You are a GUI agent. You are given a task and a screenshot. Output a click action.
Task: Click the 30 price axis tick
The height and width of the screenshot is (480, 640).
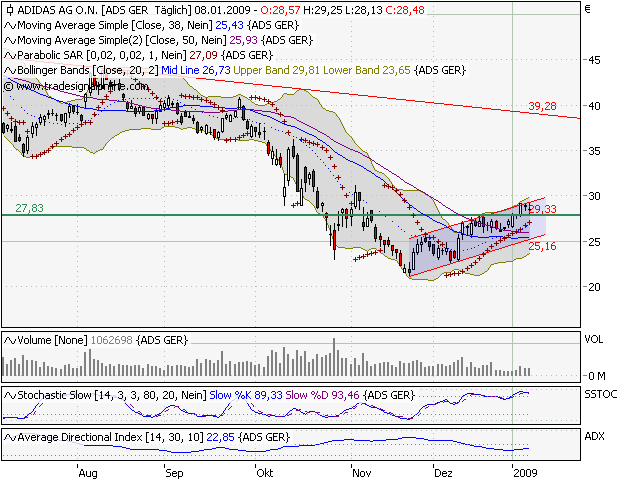click(x=594, y=196)
